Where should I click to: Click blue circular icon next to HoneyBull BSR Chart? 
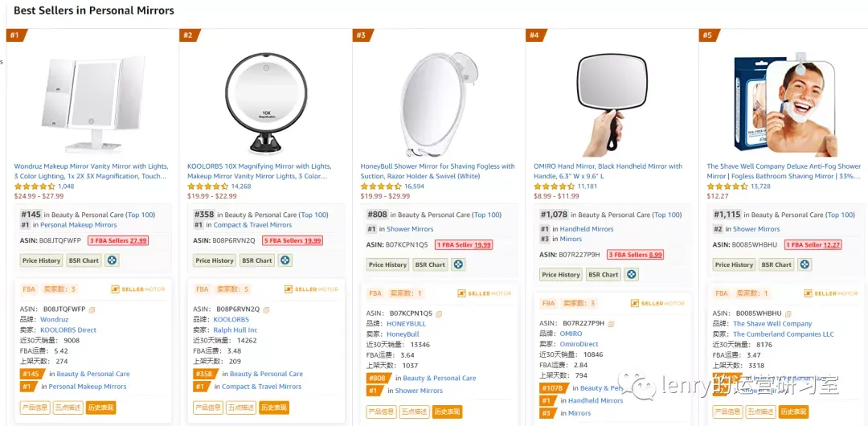(x=458, y=264)
